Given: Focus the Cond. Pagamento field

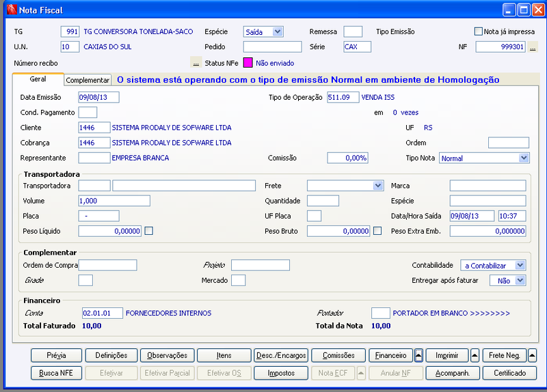Looking at the screenshot, I should 88,113.
